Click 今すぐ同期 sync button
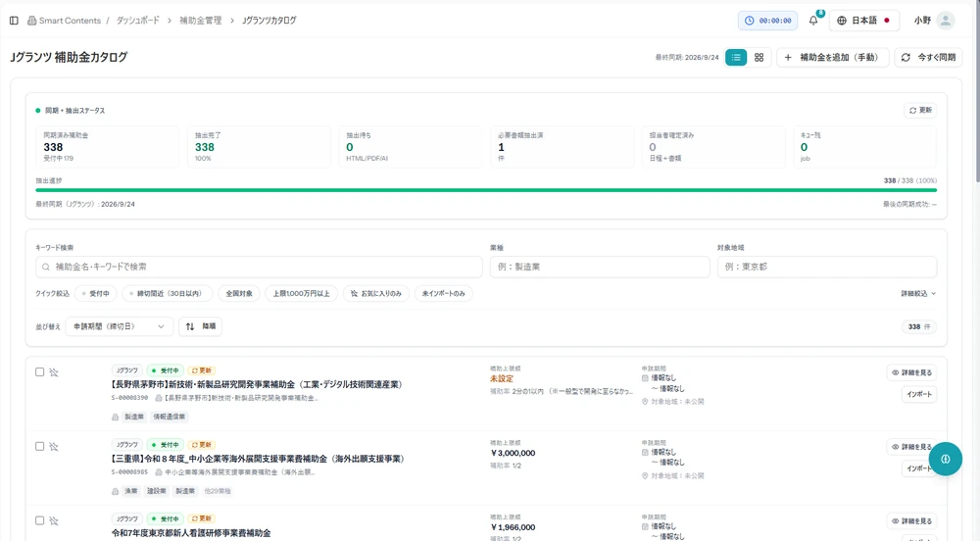 [928, 58]
